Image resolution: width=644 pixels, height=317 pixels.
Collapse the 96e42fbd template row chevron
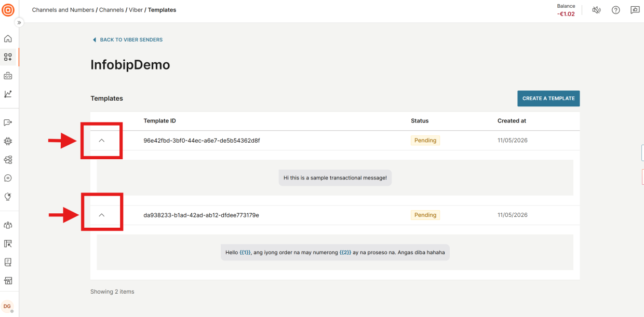coord(101,141)
